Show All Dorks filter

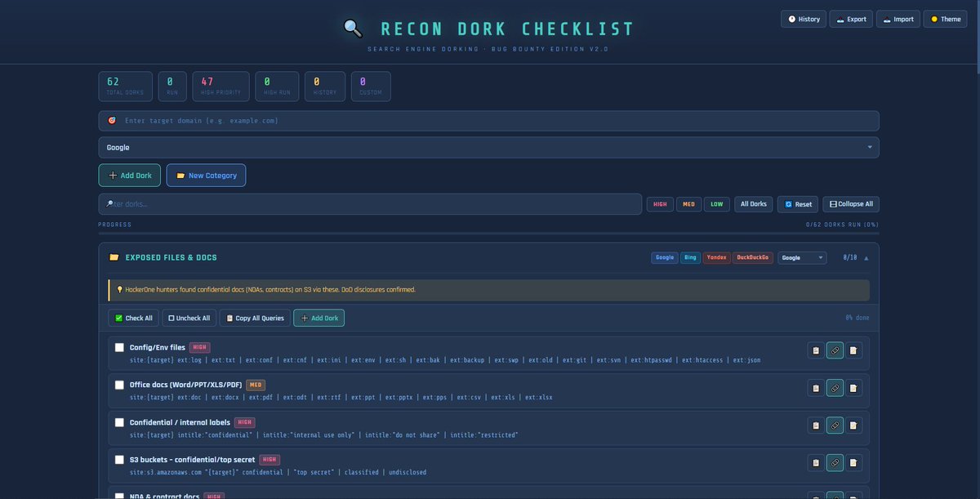[x=753, y=204]
